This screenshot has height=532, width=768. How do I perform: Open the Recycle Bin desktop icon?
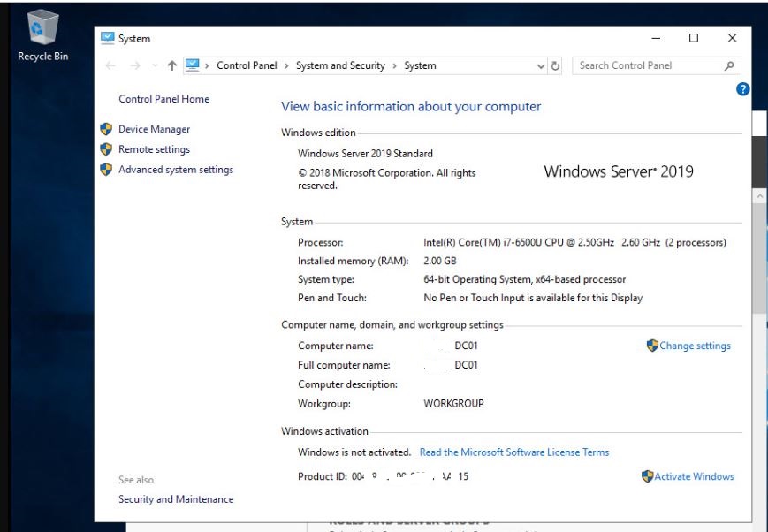(x=42, y=35)
